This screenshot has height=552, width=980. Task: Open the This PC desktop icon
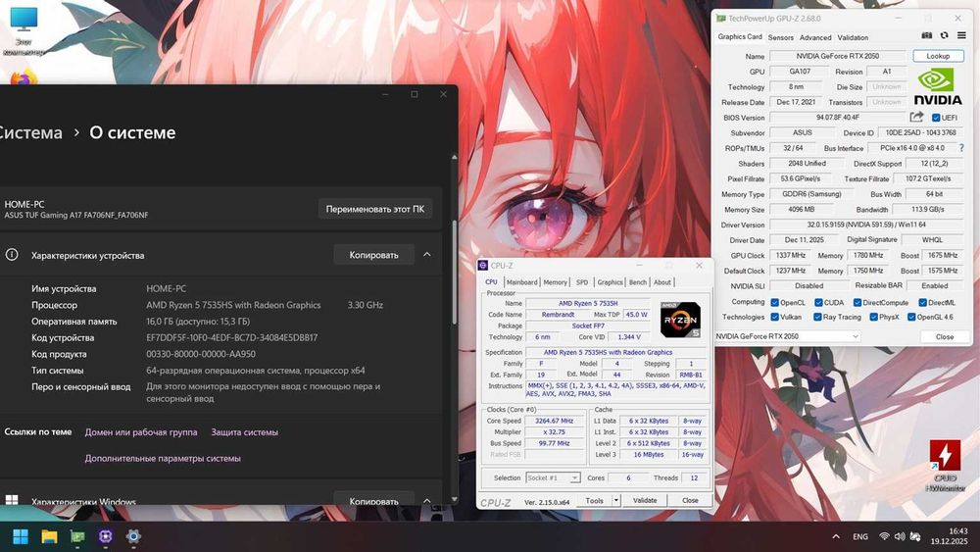[24, 31]
